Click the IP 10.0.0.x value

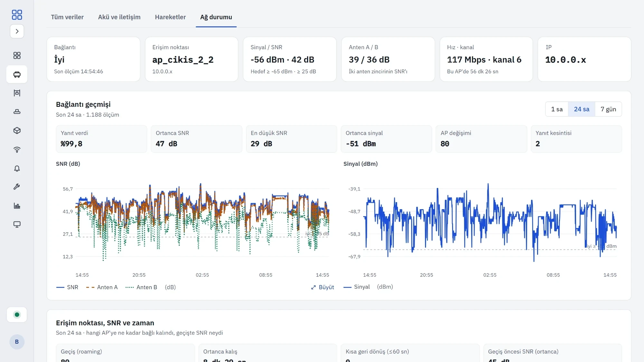tap(565, 60)
